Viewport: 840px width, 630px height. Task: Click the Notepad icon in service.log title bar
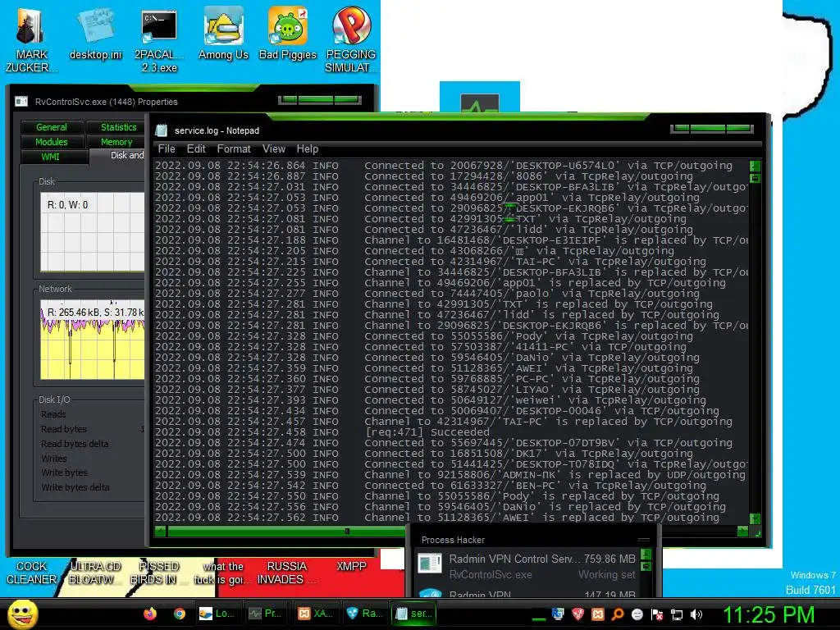[162, 130]
